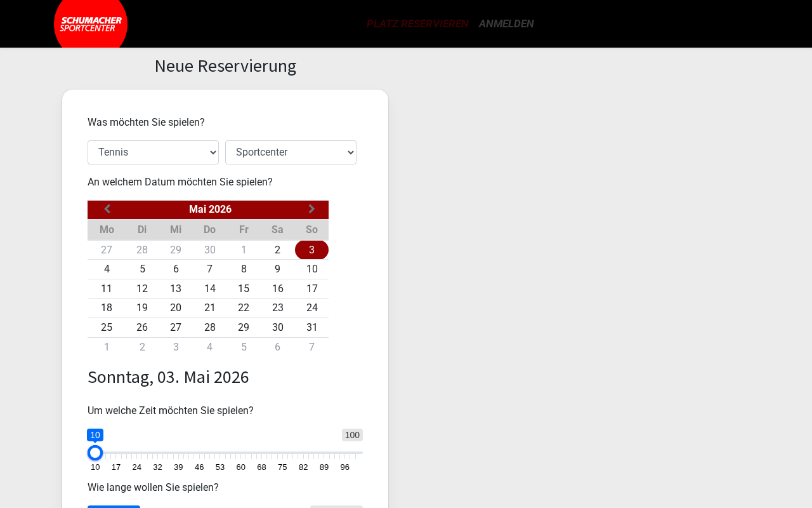Open the Platz Reservieren menu item
The height and width of the screenshot is (508, 812).
click(x=417, y=23)
